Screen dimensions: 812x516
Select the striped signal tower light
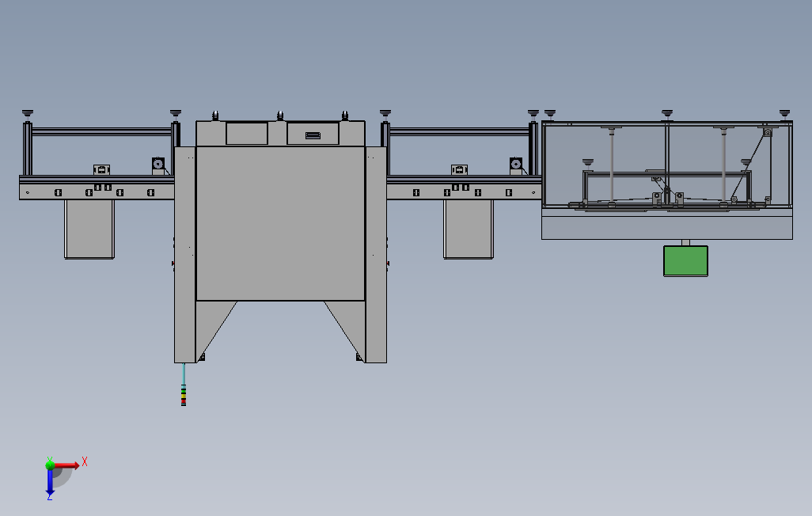tap(184, 394)
